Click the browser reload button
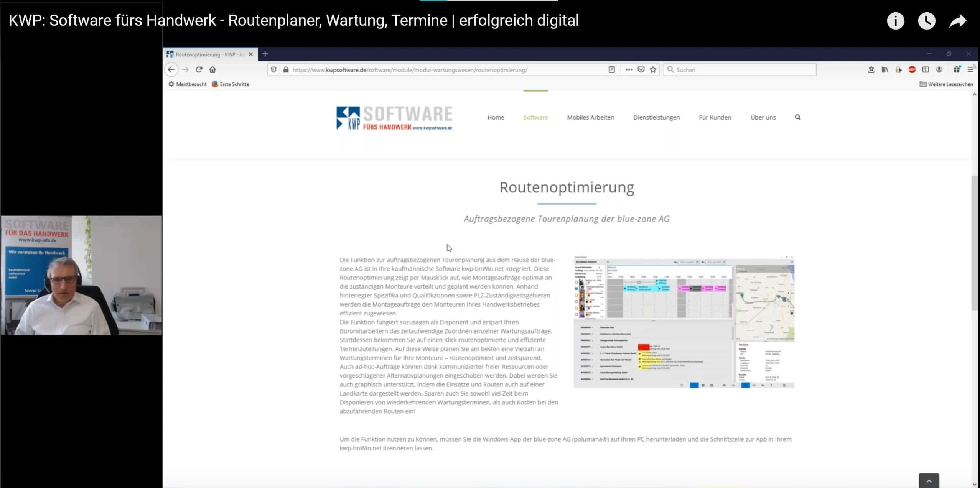The height and width of the screenshot is (488, 980). [199, 69]
